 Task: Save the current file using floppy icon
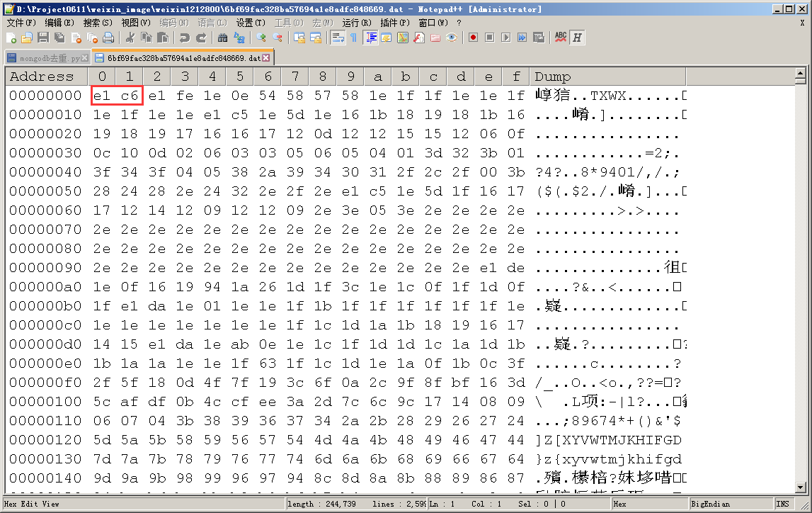tap(43, 38)
